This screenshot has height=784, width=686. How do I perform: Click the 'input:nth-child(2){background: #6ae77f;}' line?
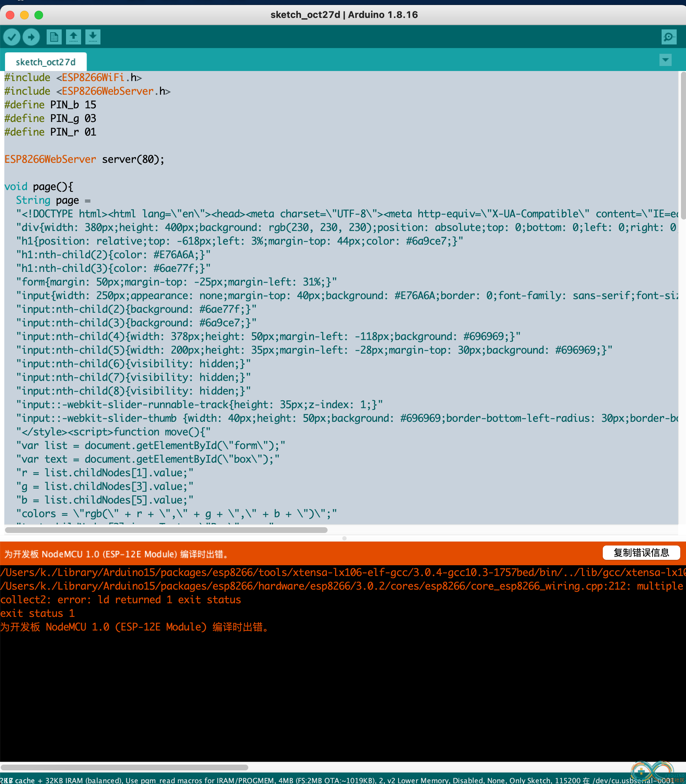point(136,310)
